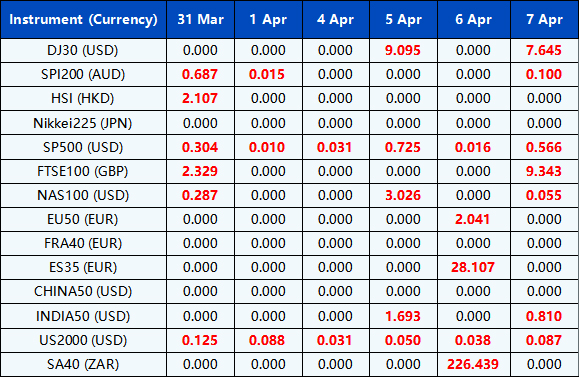Select FTSE100 7 Apr value 9.343
The width and height of the screenshot is (579, 377).
544,171
